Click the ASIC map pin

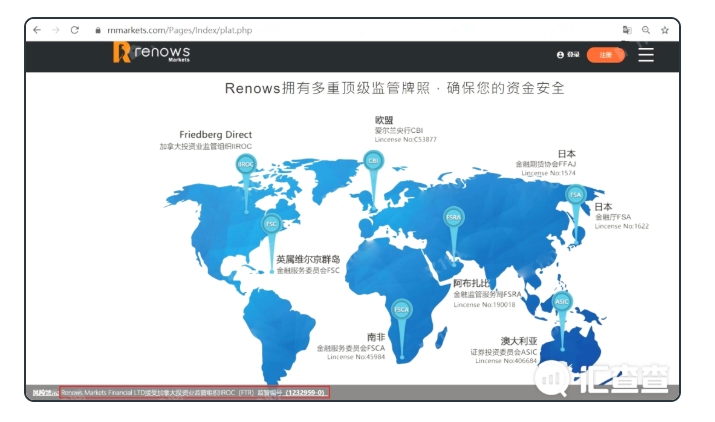point(562,302)
